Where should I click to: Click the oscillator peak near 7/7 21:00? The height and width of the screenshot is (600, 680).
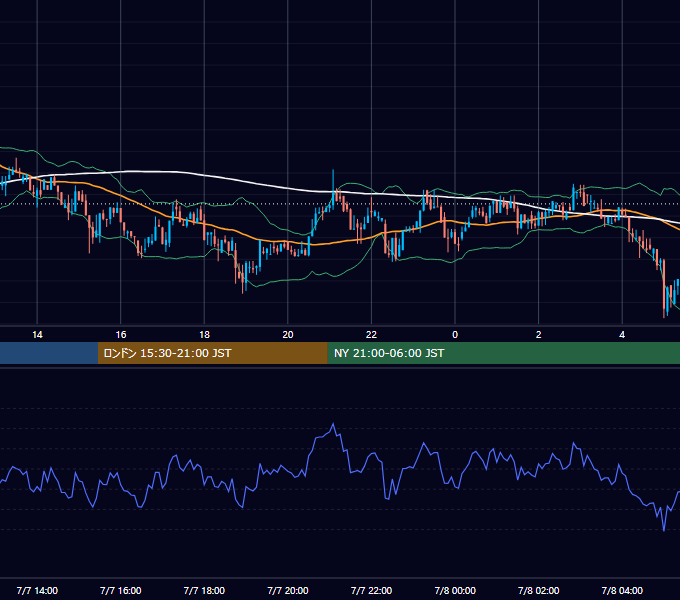333,424
